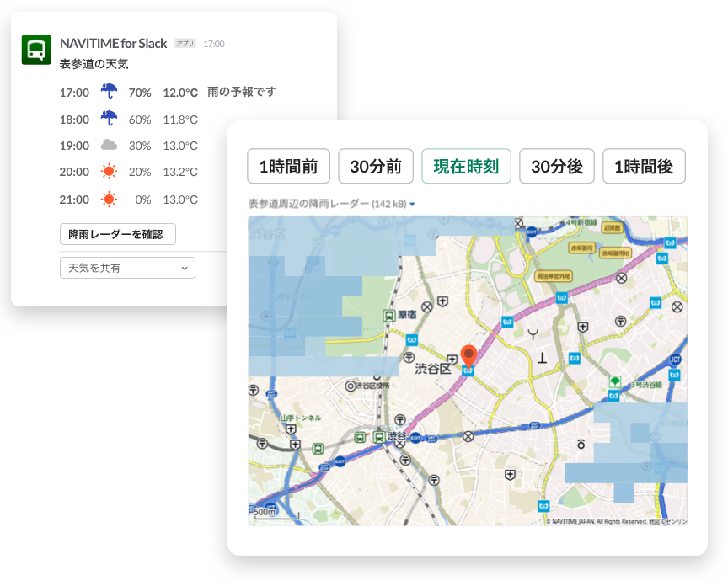Click the sun icon in the 20:00 row
Viewport: 728px width, 586px height.
coord(109,172)
